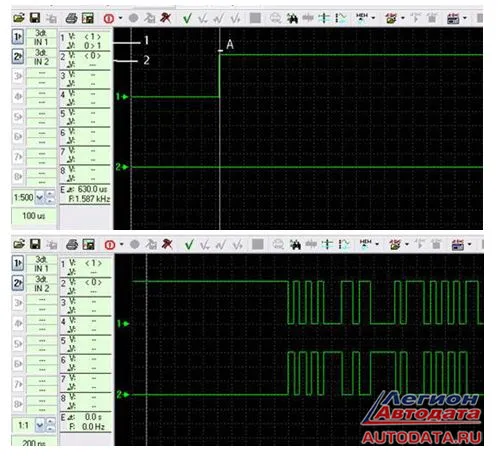Click the 100 us time base field
The height and width of the screenshot is (456, 498).
coord(34,216)
